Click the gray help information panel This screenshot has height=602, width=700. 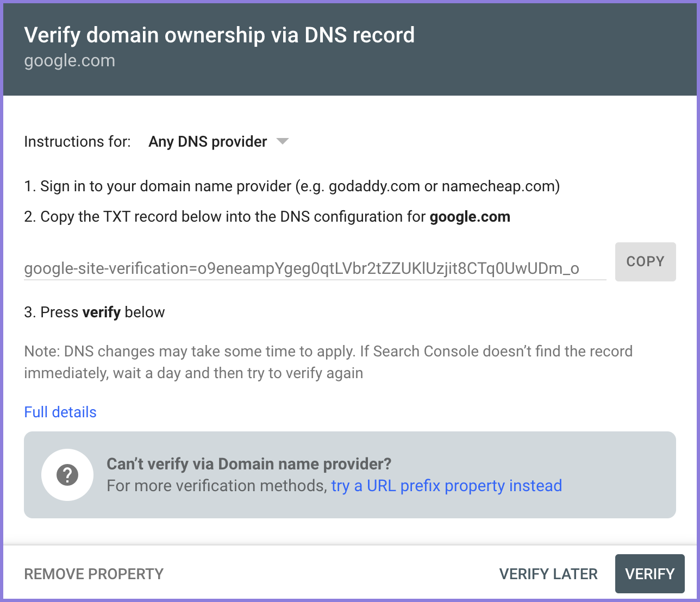pos(349,474)
